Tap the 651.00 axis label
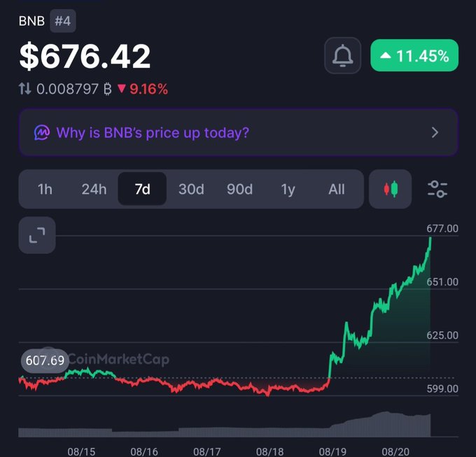This screenshot has width=476, height=457. click(442, 282)
